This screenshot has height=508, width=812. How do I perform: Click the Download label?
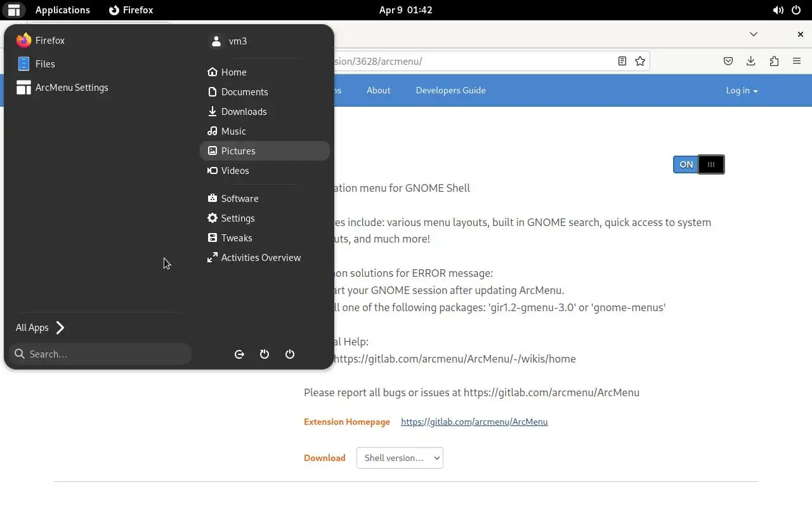tap(325, 458)
